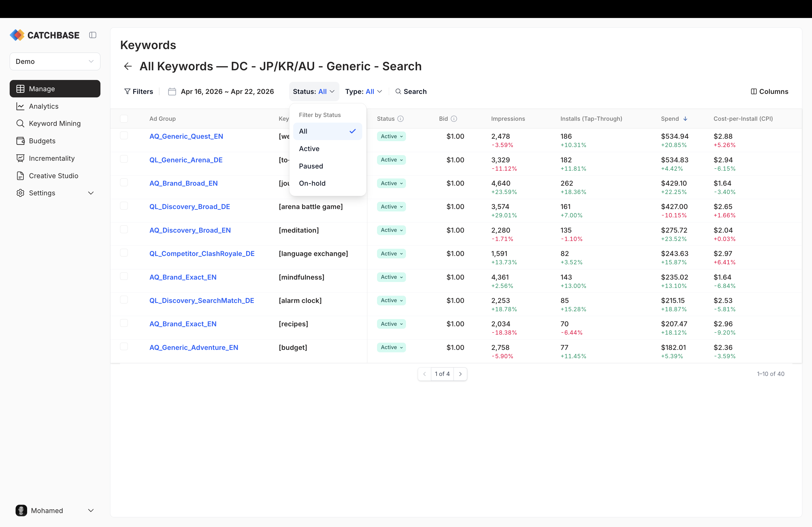
Task: Select Paused in the status filter menu
Action: [311, 166]
